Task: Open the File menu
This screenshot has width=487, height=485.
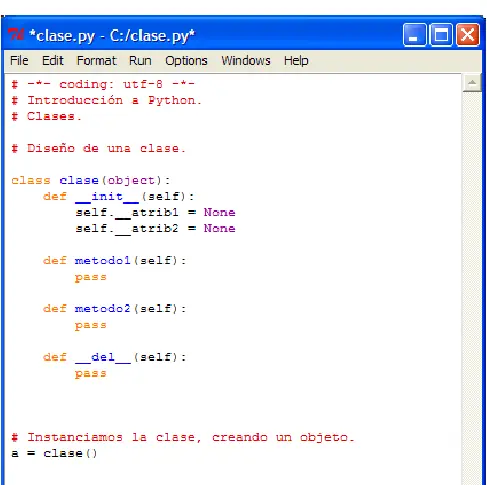Action: (x=19, y=61)
